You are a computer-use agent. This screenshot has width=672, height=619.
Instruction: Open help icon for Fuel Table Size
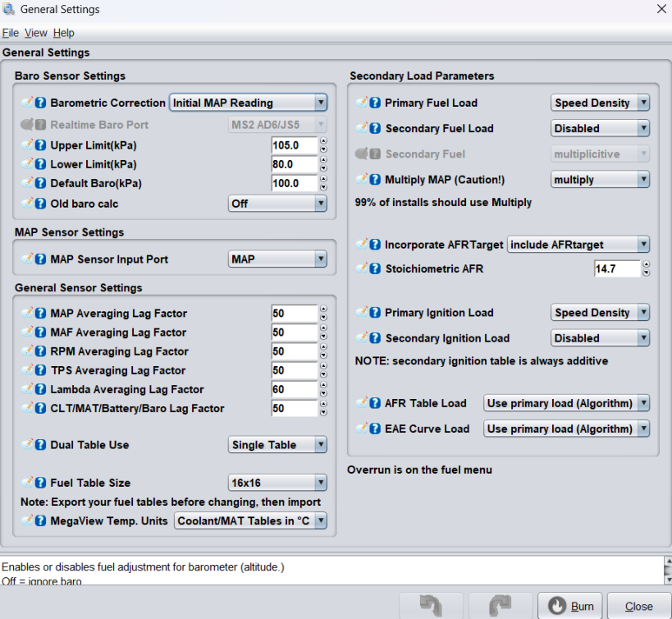pyautogui.click(x=40, y=483)
